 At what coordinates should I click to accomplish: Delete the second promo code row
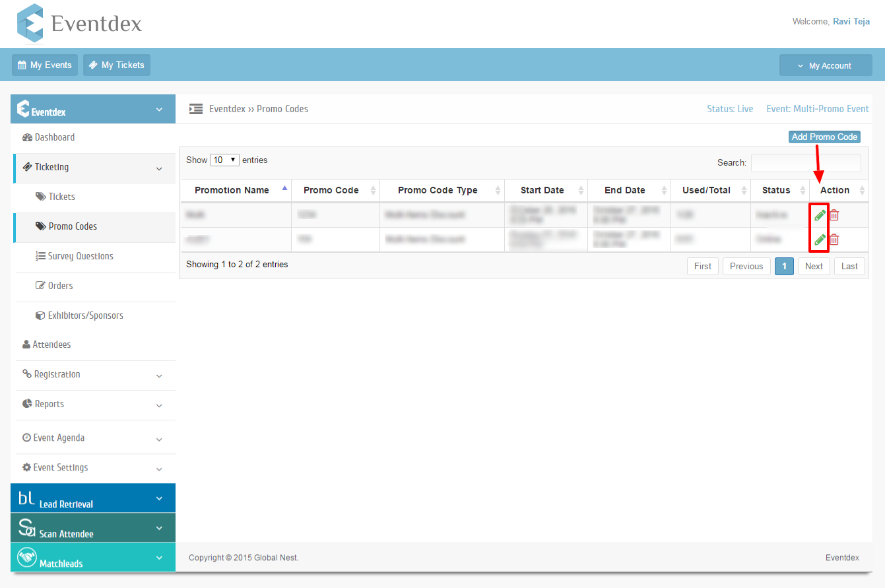834,239
